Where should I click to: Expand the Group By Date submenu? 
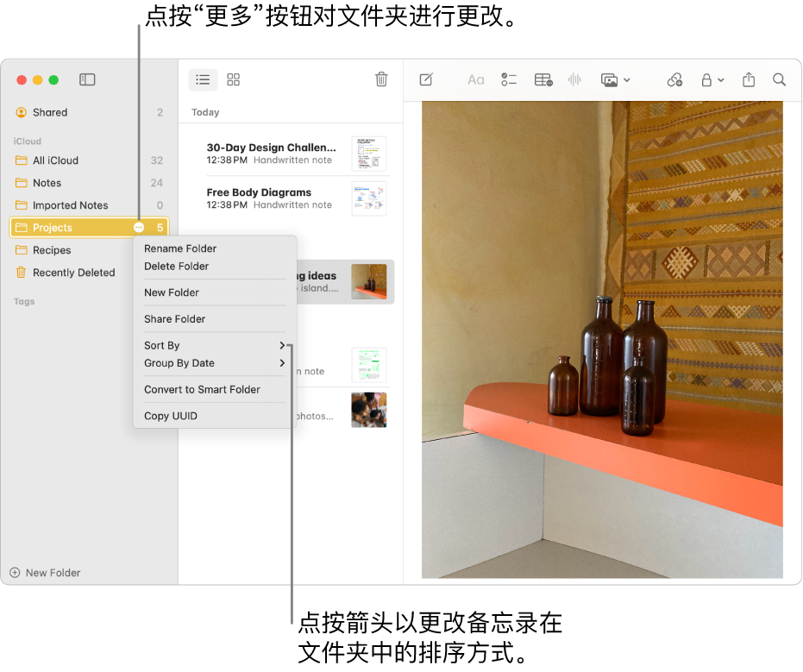215,363
